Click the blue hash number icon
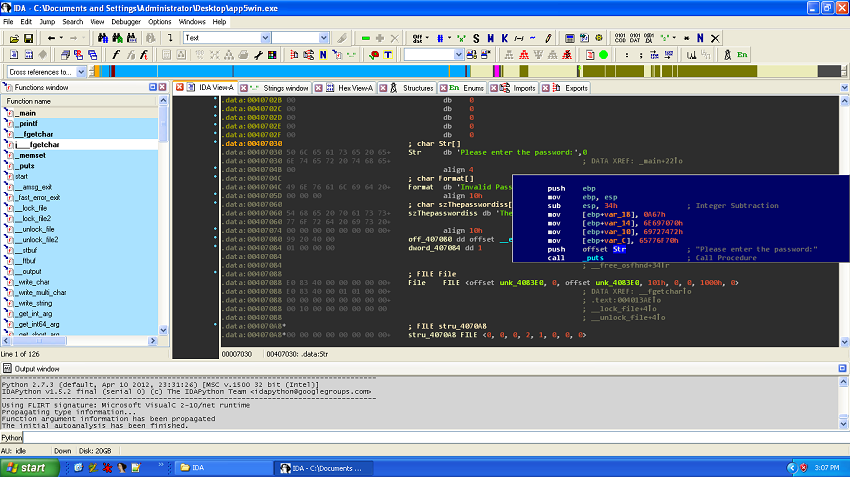Image resolution: width=850 pixels, height=477 pixels. [x=440, y=38]
